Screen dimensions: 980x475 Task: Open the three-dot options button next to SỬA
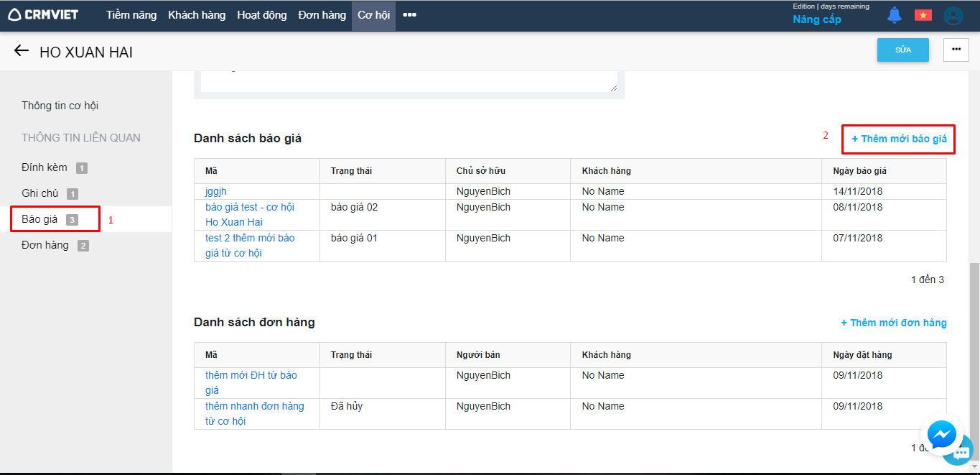(x=956, y=50)
